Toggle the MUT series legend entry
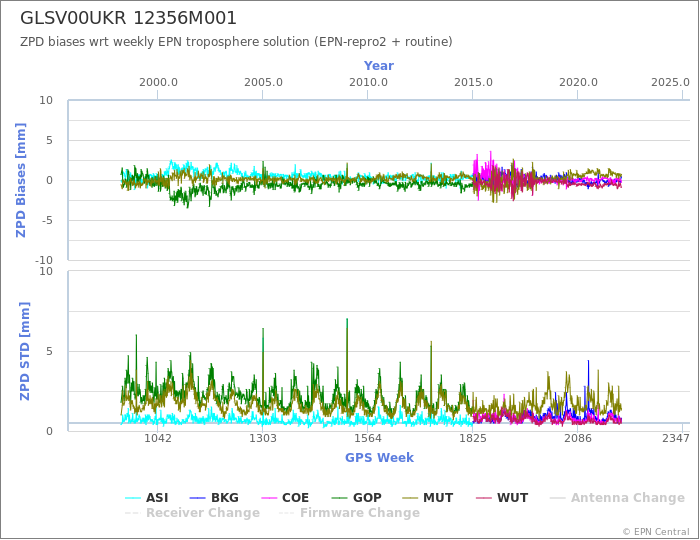700x540 pixels. [428, 498]
